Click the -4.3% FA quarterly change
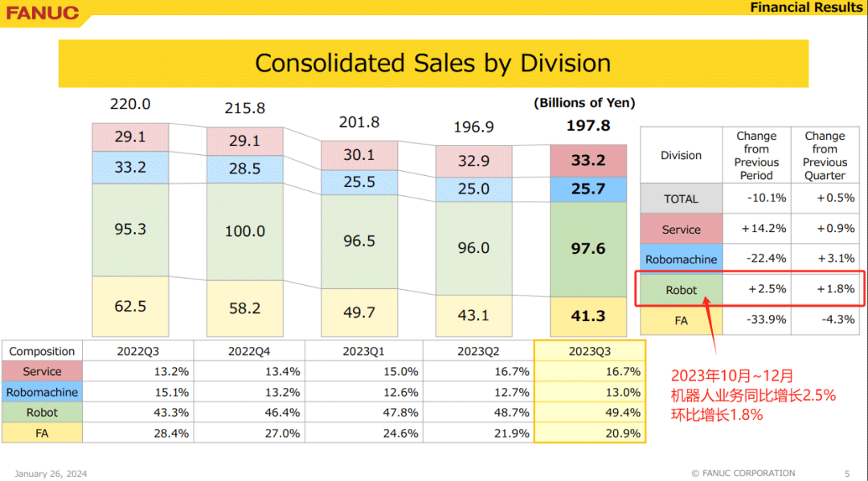This screenshot has height=481, width=868. pos(838,320)
